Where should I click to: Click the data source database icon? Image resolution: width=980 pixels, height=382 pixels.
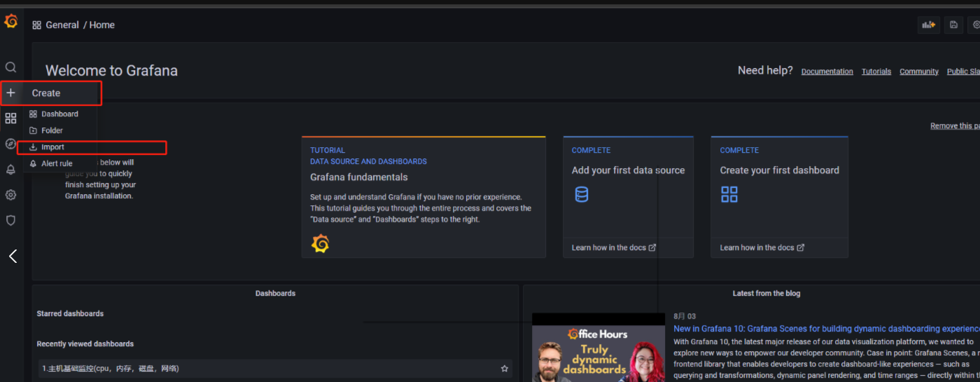pos(582,194)
